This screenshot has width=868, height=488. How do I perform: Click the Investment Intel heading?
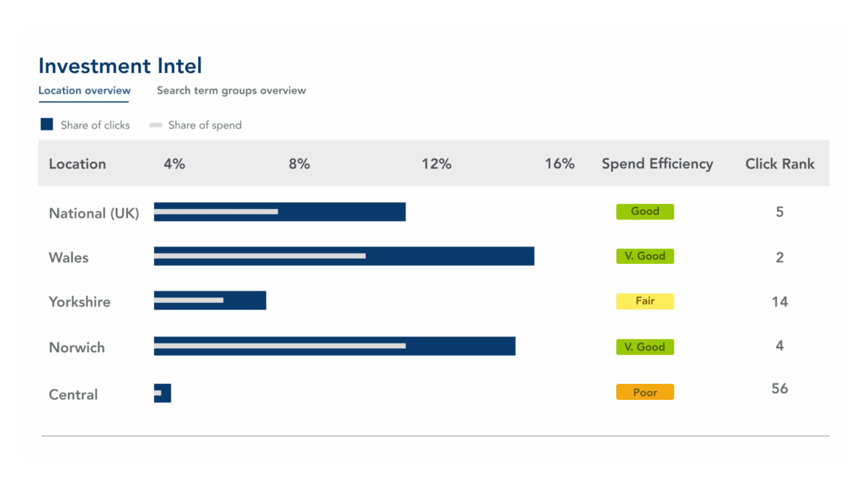(119, 66)
